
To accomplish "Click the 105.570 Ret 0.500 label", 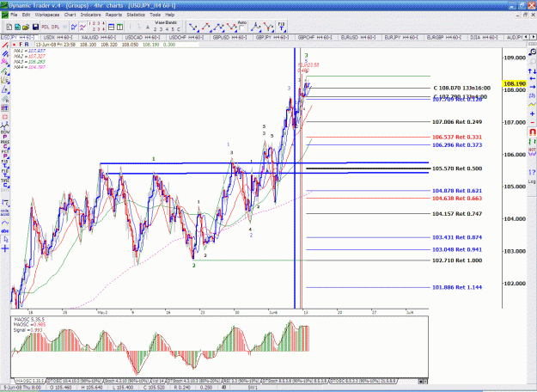I will 457,168.
